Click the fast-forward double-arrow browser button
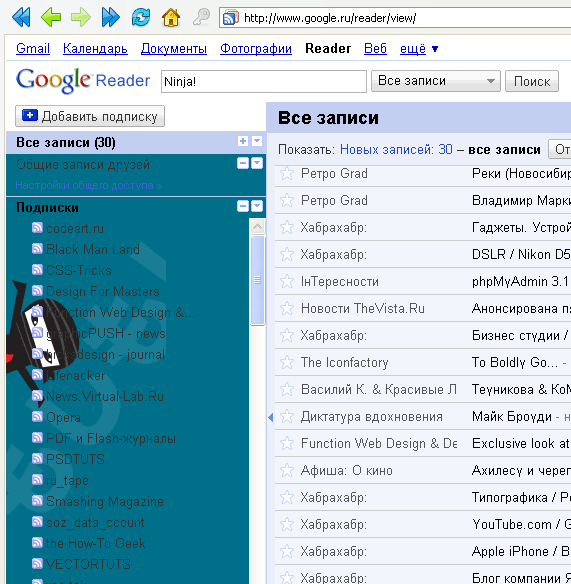Screen dimensions: 571x584 click(111, 17)
